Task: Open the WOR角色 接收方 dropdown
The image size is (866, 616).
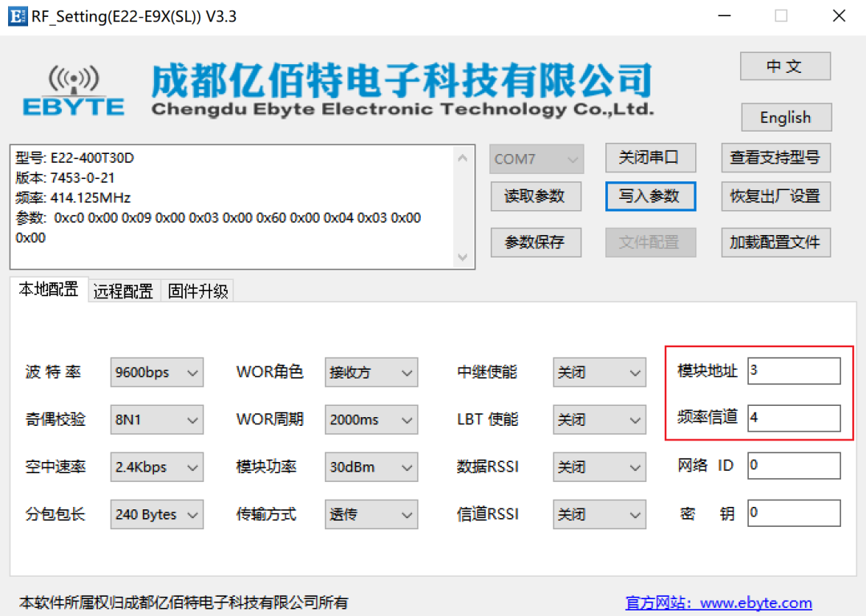Action: [371, 372]
